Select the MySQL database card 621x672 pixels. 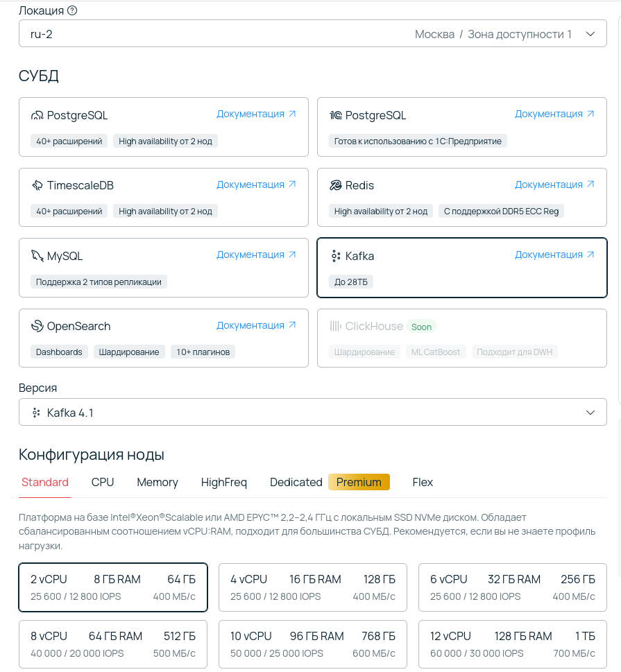point(163,268)
